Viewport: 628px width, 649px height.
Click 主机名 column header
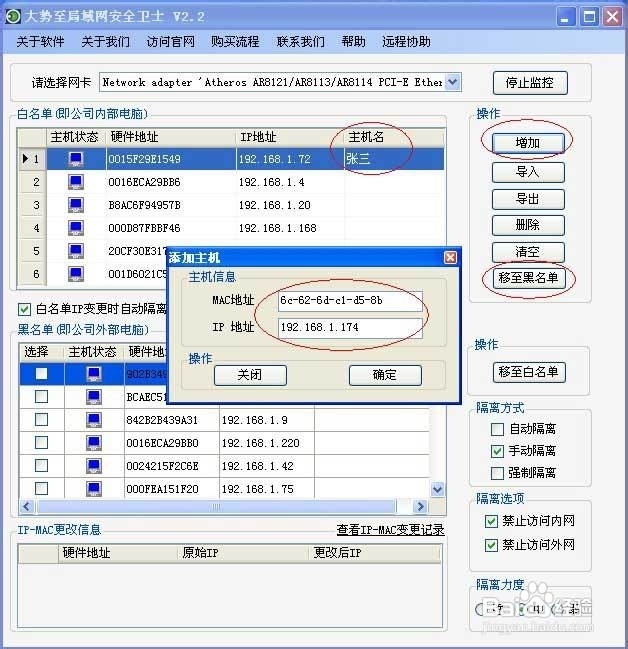tap(394, 137)
